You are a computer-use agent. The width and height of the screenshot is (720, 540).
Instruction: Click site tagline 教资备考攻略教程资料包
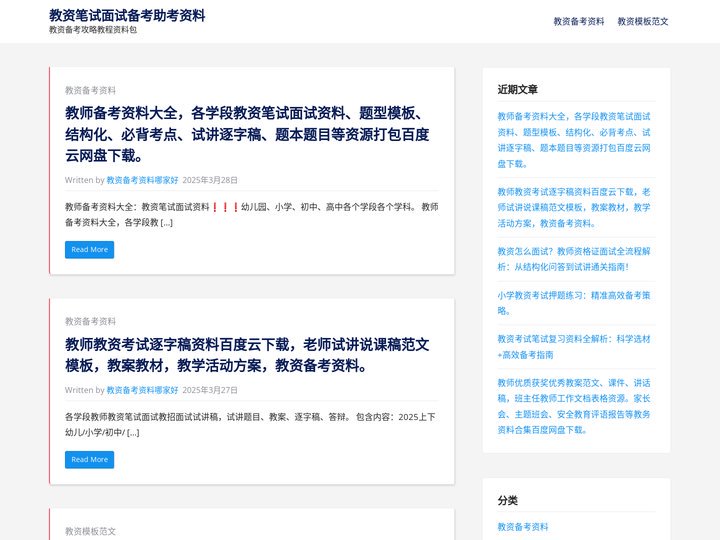click(93, 30)
